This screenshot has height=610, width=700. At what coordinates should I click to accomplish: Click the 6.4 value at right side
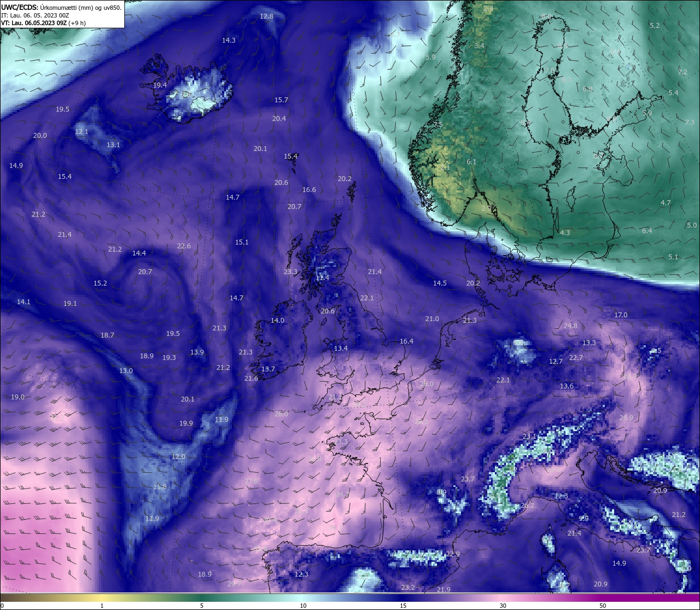(x=647, y=231)
